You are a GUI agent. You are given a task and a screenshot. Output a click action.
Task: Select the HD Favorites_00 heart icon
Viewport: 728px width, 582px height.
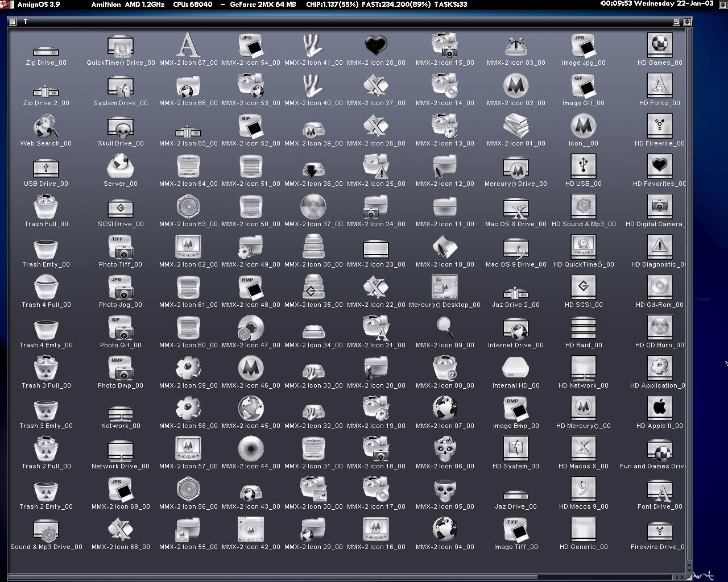659,167
